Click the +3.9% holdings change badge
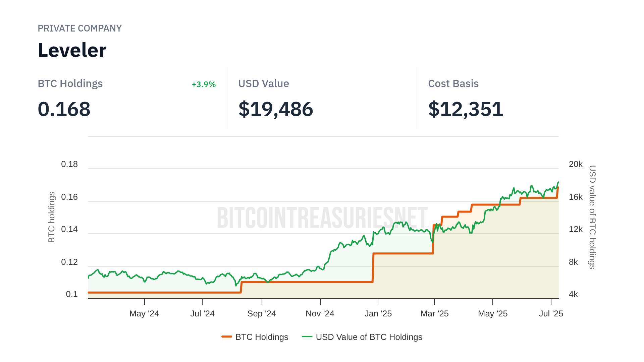The image size is (644, 362). [x=203, y=84]
